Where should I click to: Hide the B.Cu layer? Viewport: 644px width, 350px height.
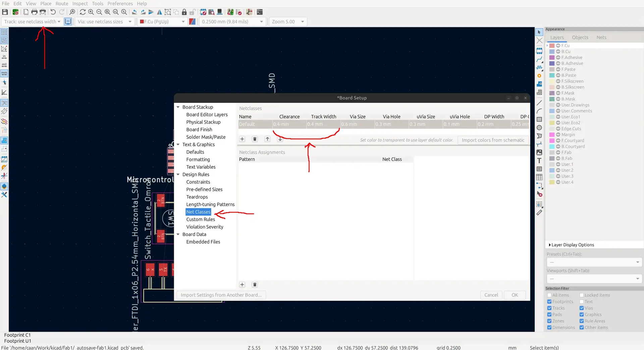pyautogui.click(x=558, y=52)
